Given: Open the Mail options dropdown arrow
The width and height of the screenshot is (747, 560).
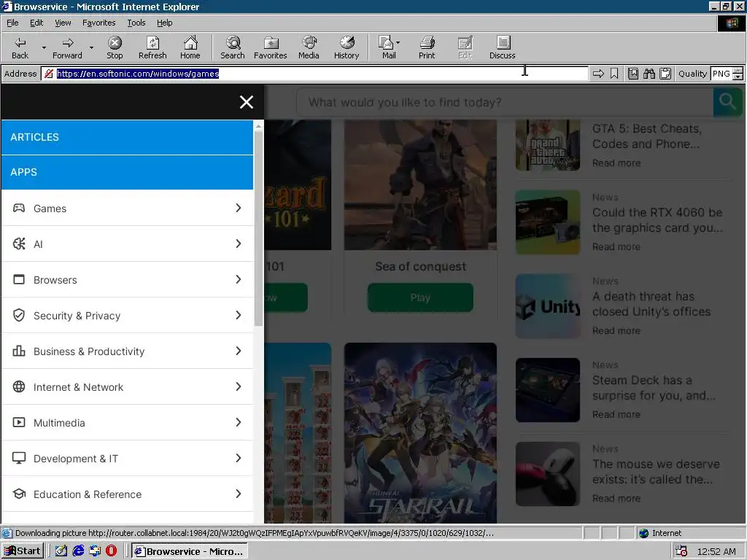Looking at the screenshot, I should (x=398, y=42).
